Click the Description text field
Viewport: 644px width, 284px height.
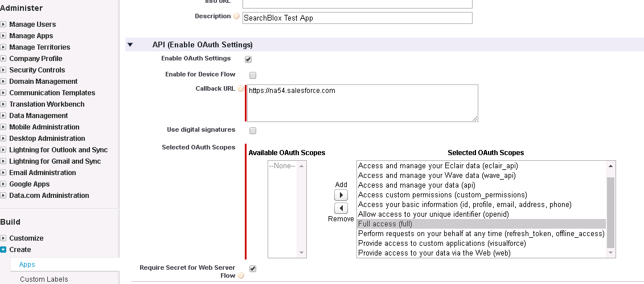(x=358, y=18)
